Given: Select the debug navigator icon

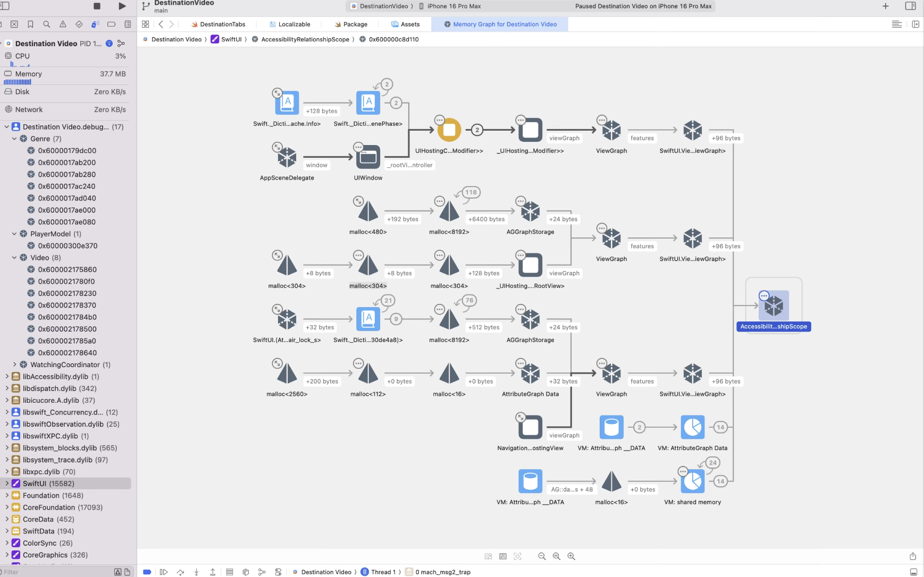Looking at the screenshot, I should (x=95, y=24).
